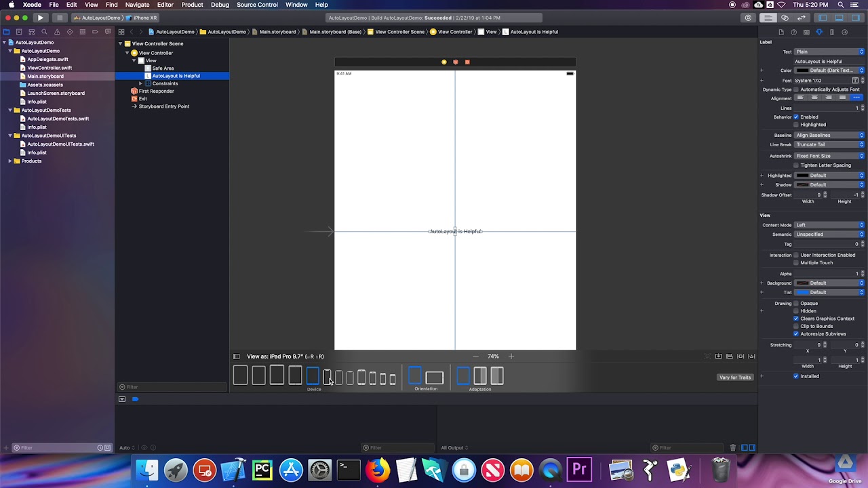The width and height of the screenshot is (868, 488).
Task: Expand the Products group
Action: tap(10, 161)
